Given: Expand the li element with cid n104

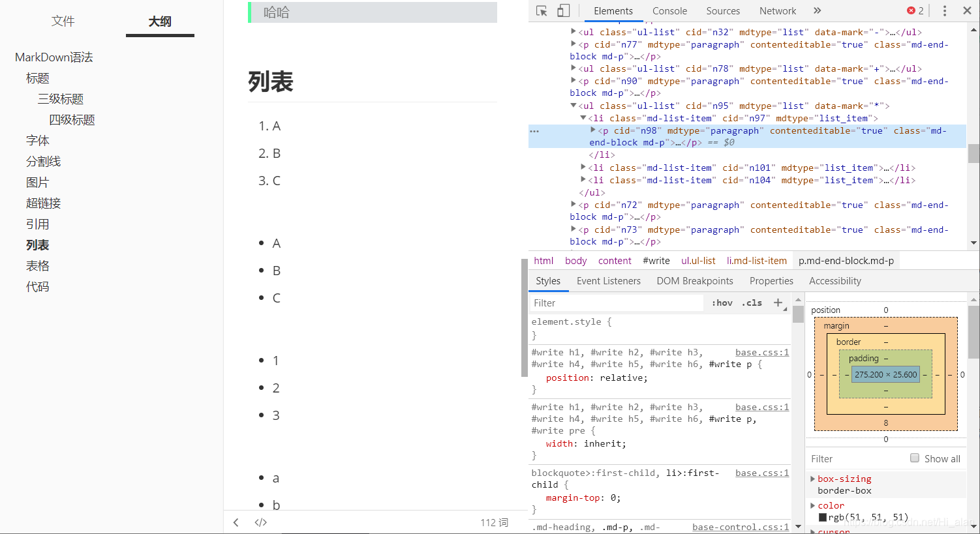Looking at the screenshot, I should [583, 180].
